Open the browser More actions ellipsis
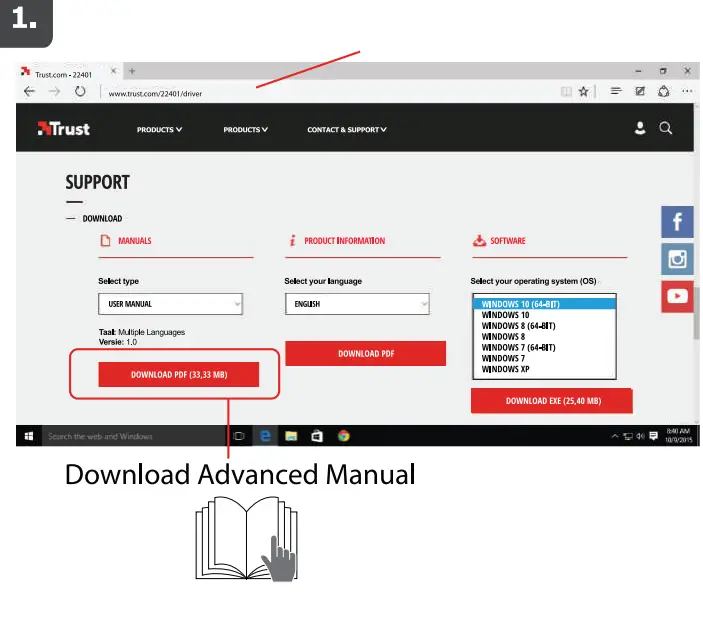Viewport: 703px width, 643px height. (x=687, y=91)
